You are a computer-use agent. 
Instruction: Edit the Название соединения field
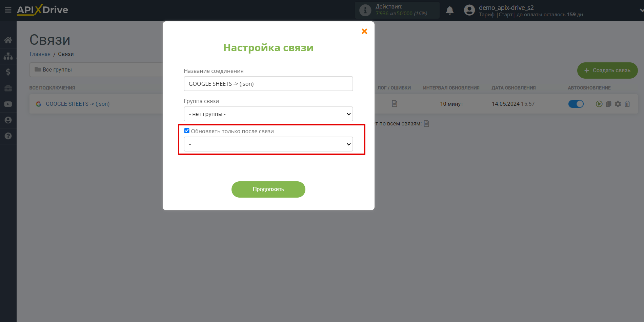(x=268, y=84)
